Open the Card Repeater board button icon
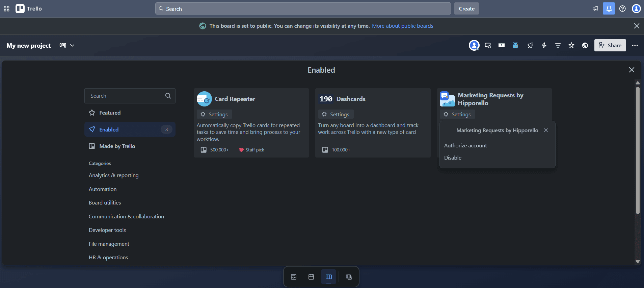Viewport: 644px width, 288px height. pos(488,45)
